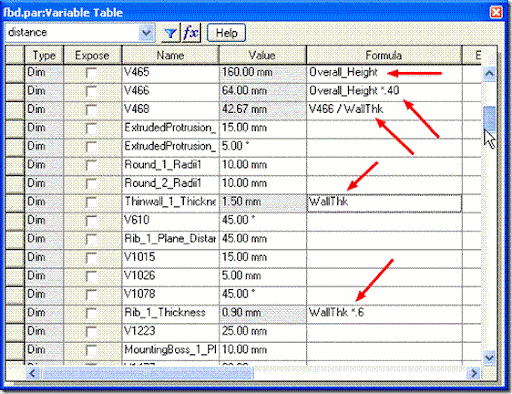Click the Name column header
Viewport: 512px width, 394px height.
(170, 55)
